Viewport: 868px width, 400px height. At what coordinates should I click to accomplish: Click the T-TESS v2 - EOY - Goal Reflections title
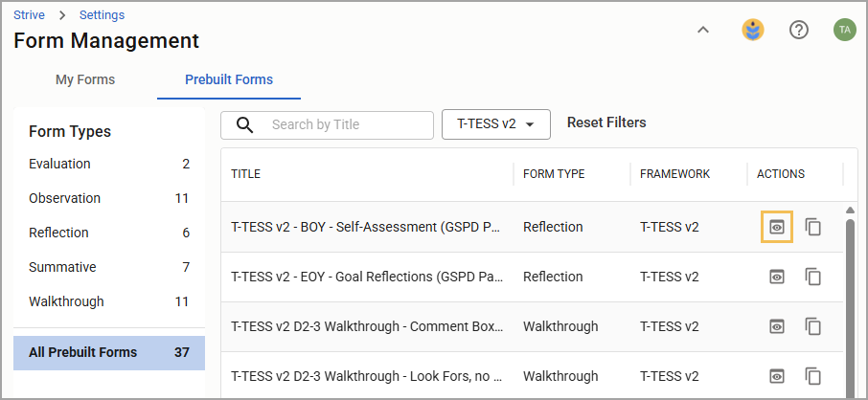point(367,277)
